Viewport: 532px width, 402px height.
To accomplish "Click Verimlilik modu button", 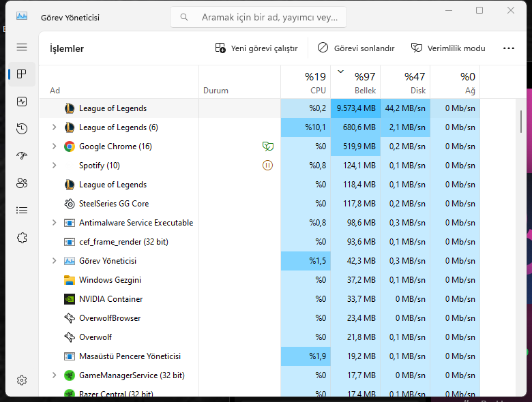I will (448, 48).
